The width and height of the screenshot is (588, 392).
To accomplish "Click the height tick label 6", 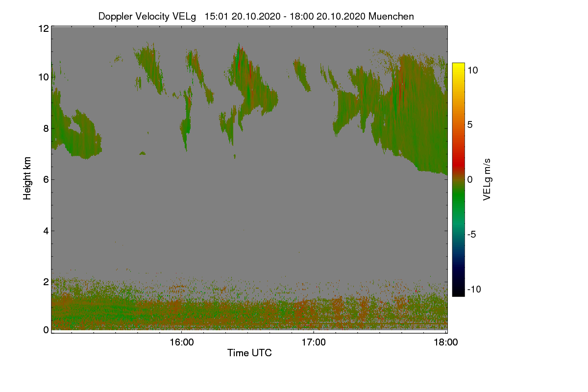I will (46, 179).
